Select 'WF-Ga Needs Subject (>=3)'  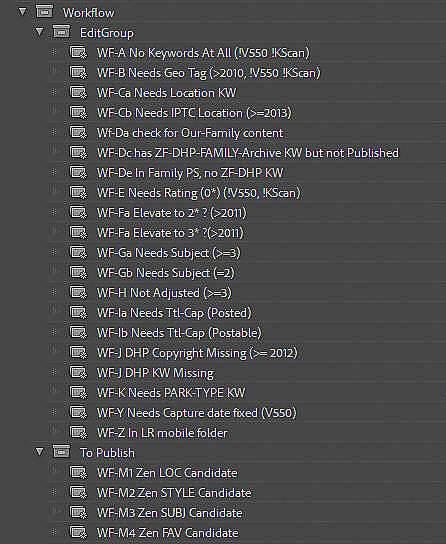[x=169, y=253]
